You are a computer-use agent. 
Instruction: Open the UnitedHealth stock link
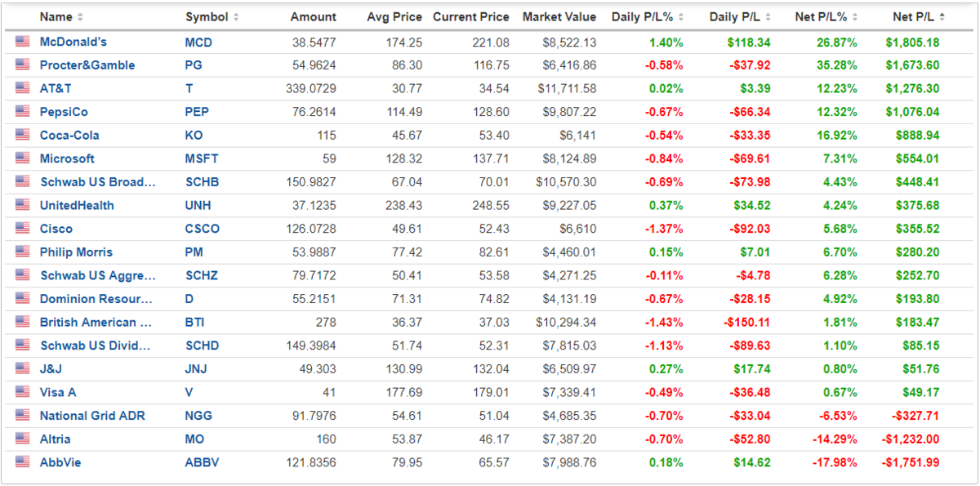pos(77,205)
